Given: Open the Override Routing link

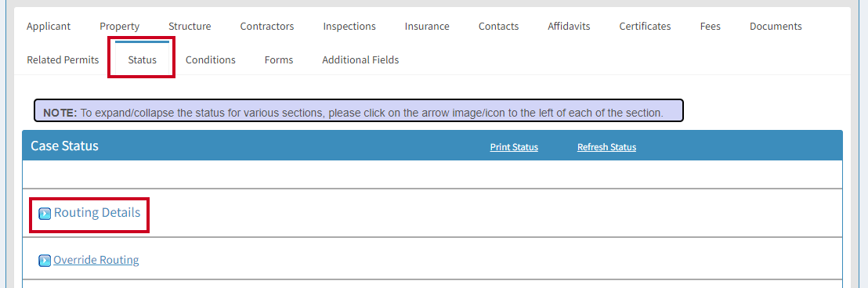Looking at the screenshot, I should pyautogui.click(x=96, y=260).
